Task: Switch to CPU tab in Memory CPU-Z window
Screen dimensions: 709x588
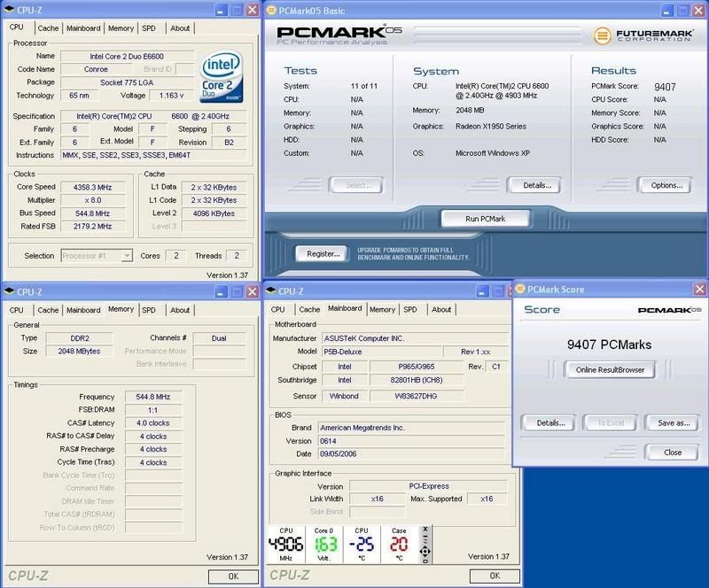Action: point(16,310)
